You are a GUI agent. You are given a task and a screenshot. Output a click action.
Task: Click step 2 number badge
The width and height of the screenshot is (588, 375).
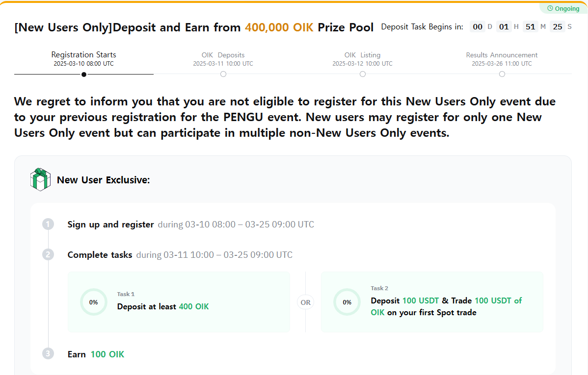tap(48, 255)
